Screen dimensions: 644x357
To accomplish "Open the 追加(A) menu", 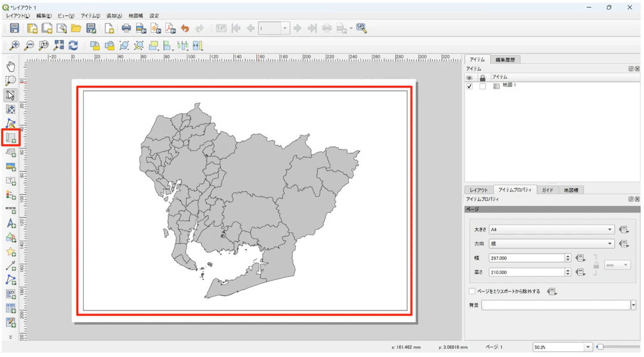I will point(114,16).
